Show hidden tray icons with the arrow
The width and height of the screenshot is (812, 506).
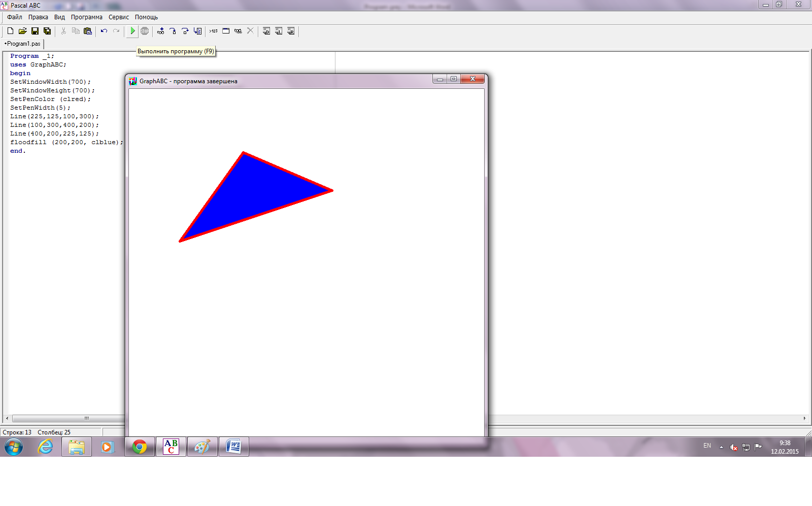point(721,447)
